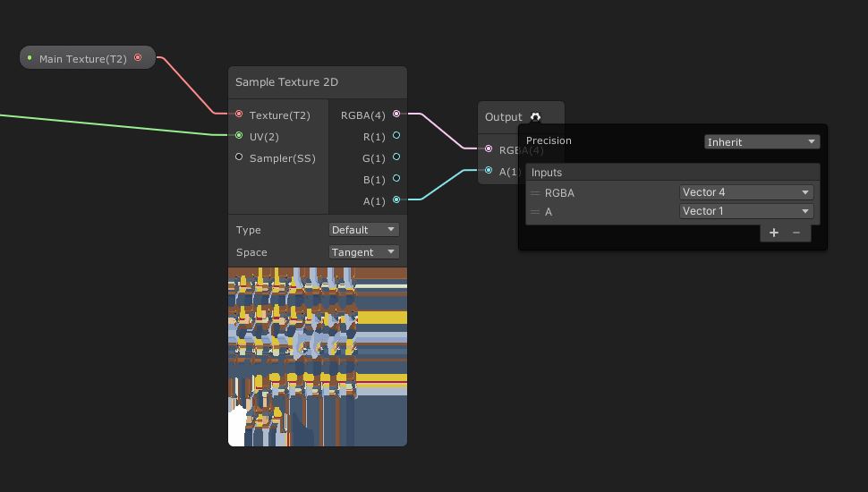Click the RGBA row drag handle
Image resolution: width=868 pixels, height=492 pixels.
(535, 193)
